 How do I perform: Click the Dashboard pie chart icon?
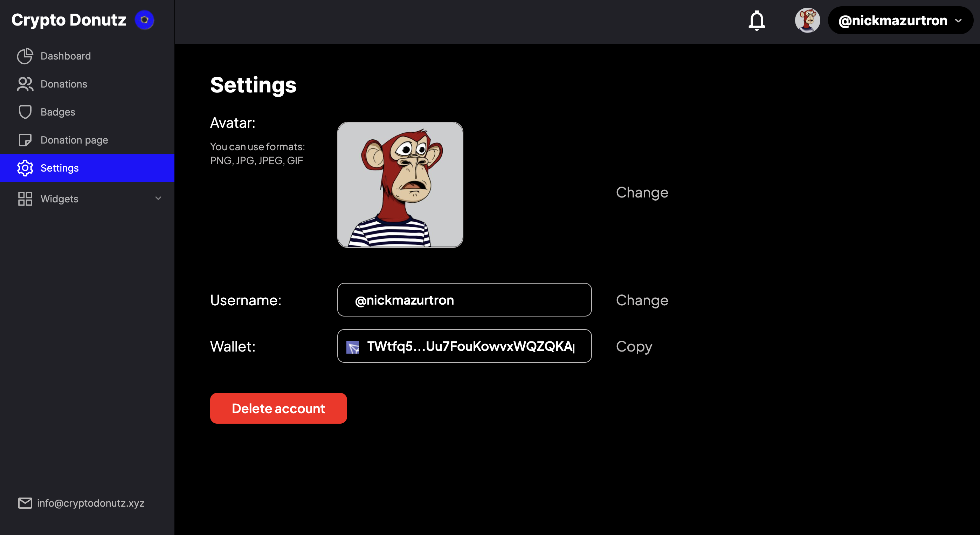point(25,56)
